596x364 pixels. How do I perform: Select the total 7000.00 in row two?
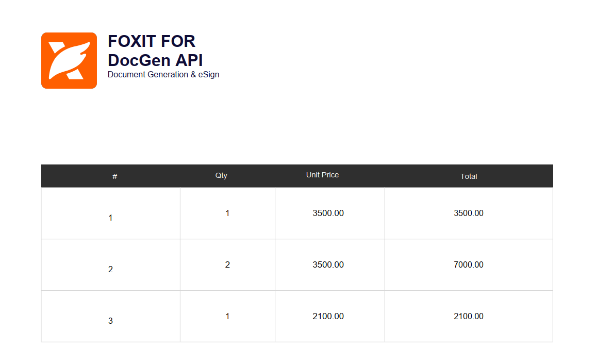(x=469, y=264)
